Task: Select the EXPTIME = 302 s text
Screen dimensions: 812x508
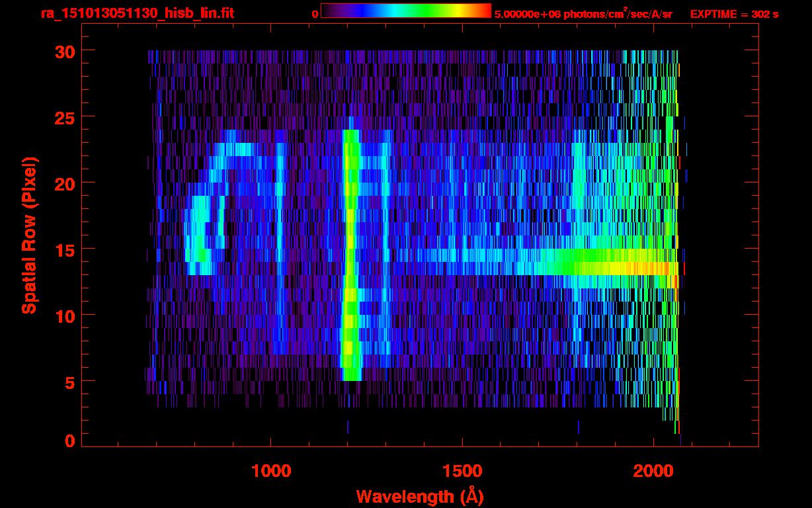Action: click(x=734, y=14)
